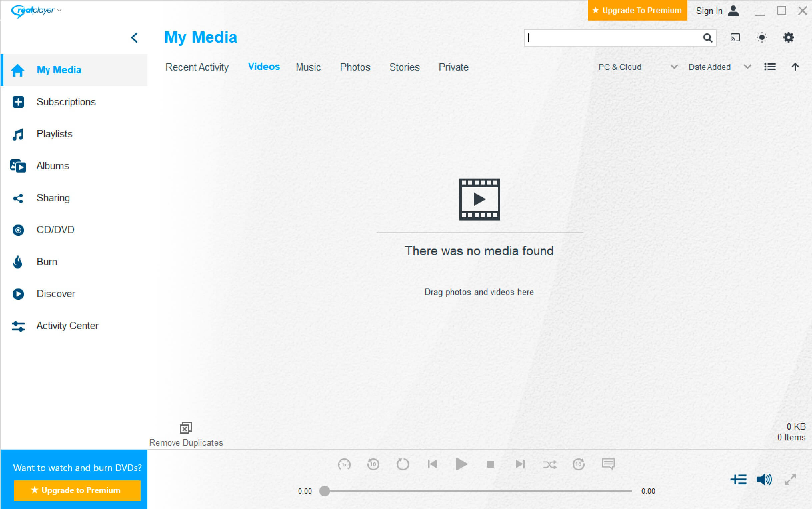Click the subtitles/captions icon
Image resolution: width=812 pixels, height=509 pixels.
pyautogui.click(x=608, y=464)
